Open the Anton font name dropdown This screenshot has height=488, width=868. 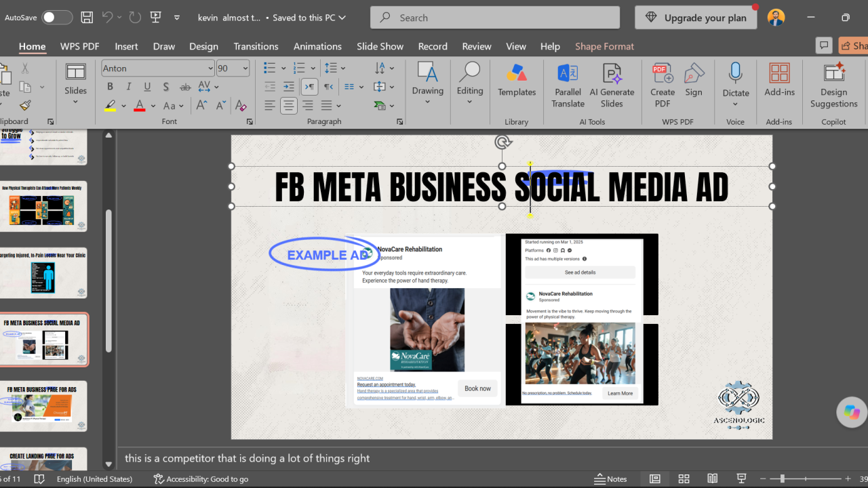click(210, 68)
